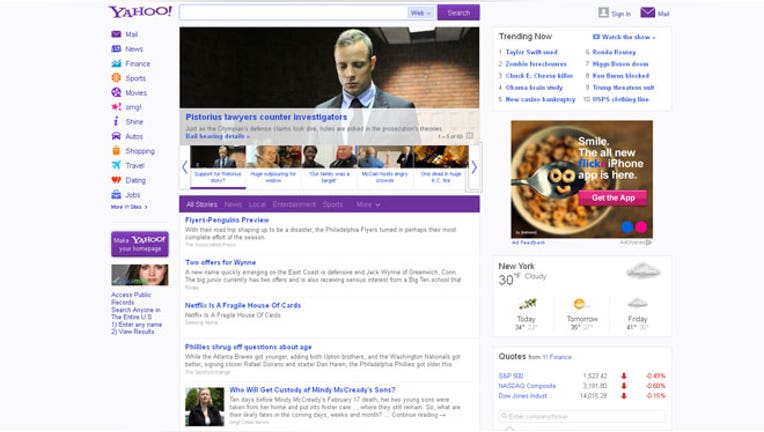This screenshot has height=432, width=764.
Task: Open the Jobs briefcase icon
Action: tap(116, 194)
